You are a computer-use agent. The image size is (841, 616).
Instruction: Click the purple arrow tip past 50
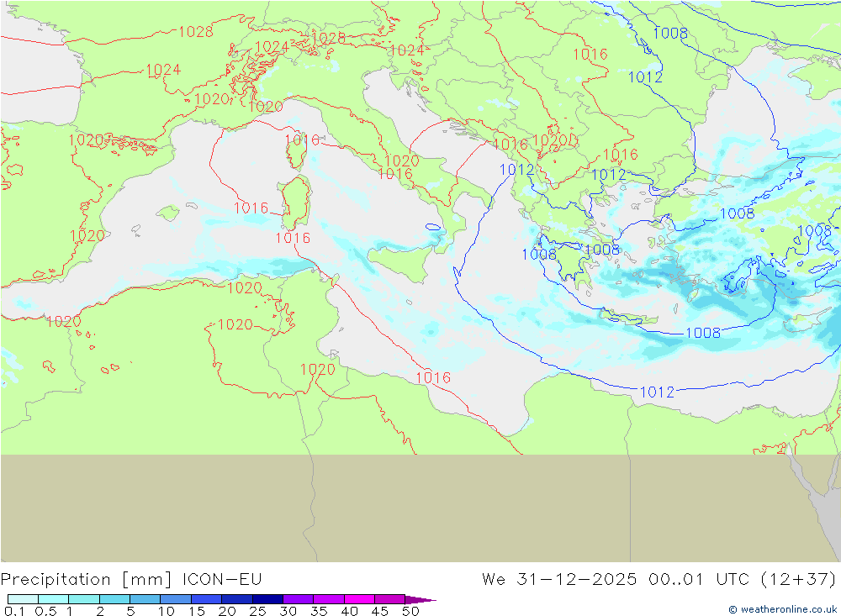(x=420, y=599)
